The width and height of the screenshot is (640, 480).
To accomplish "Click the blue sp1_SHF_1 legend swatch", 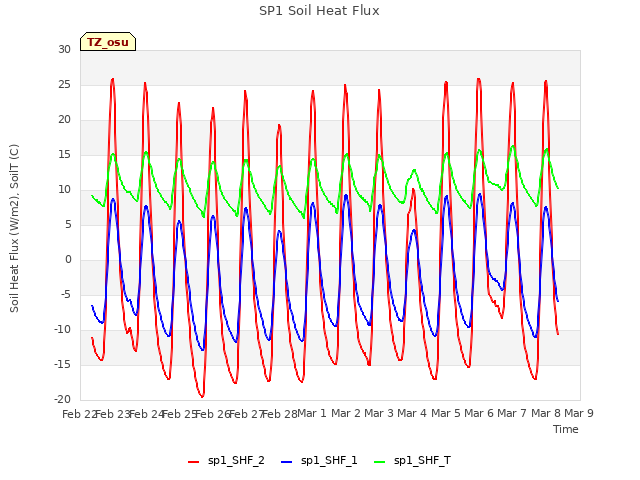I will 287,462.
